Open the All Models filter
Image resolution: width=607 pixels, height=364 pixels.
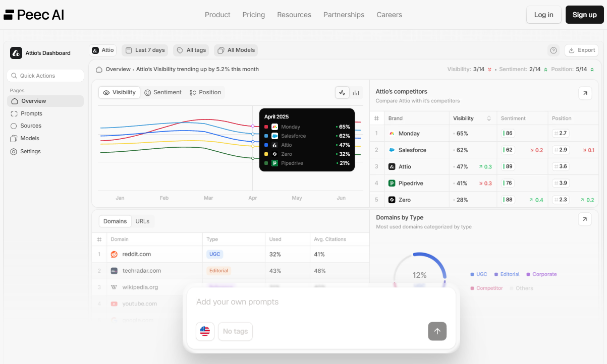point(236,50)
